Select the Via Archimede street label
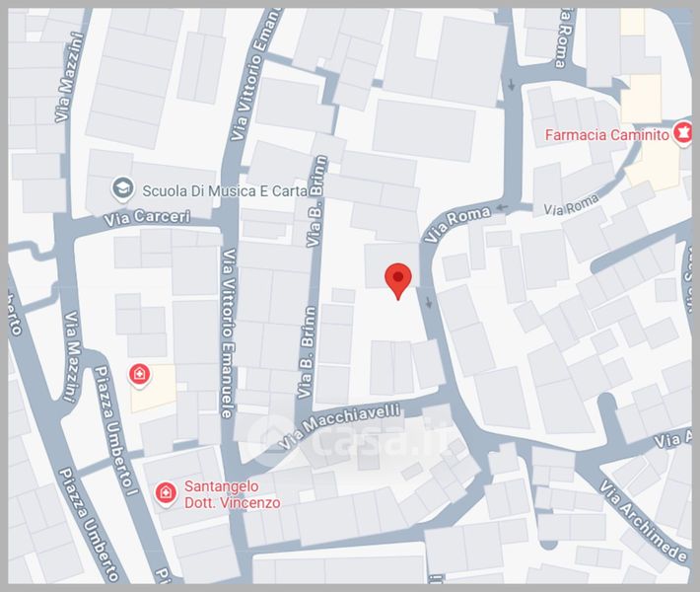Screen dimensions: 700x592 click(x=644, y=521)
